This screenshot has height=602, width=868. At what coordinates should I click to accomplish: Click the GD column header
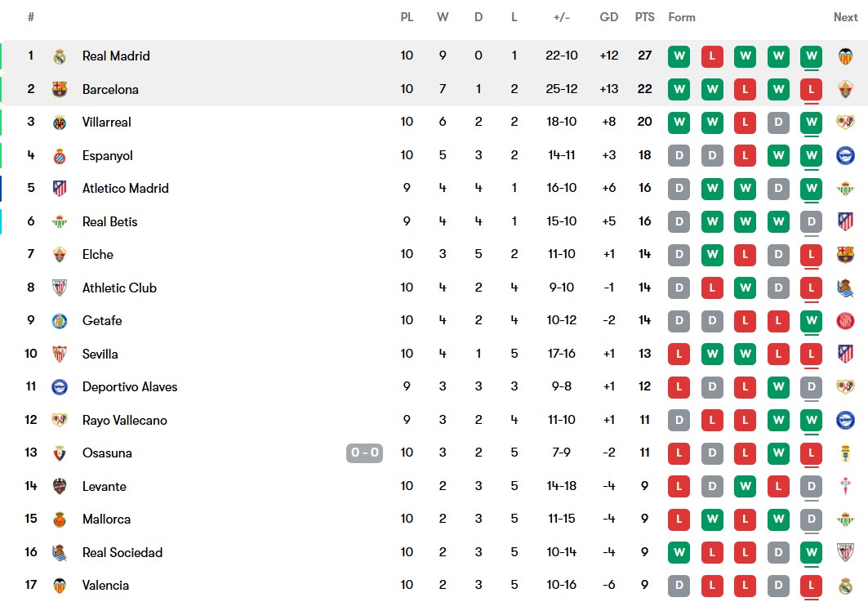click(608, 17)
